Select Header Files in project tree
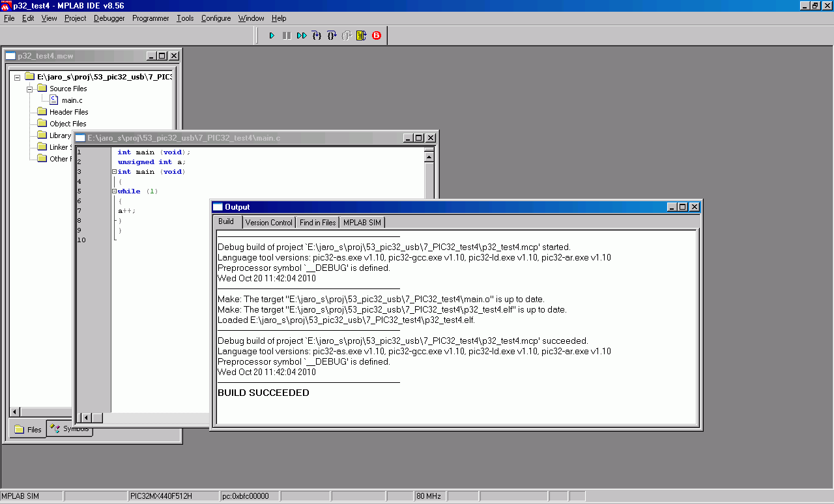This screenshot has width=834, height=504. point(69,112)
